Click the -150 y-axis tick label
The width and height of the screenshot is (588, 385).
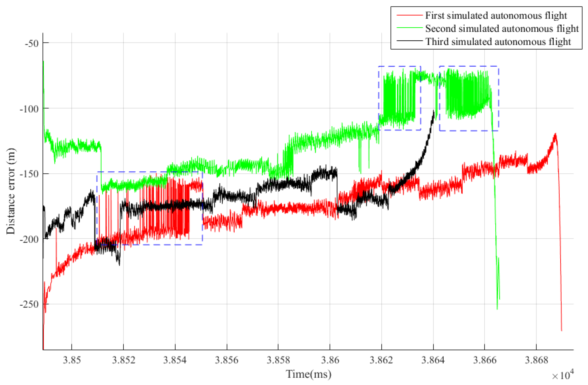tap(30, 174)
